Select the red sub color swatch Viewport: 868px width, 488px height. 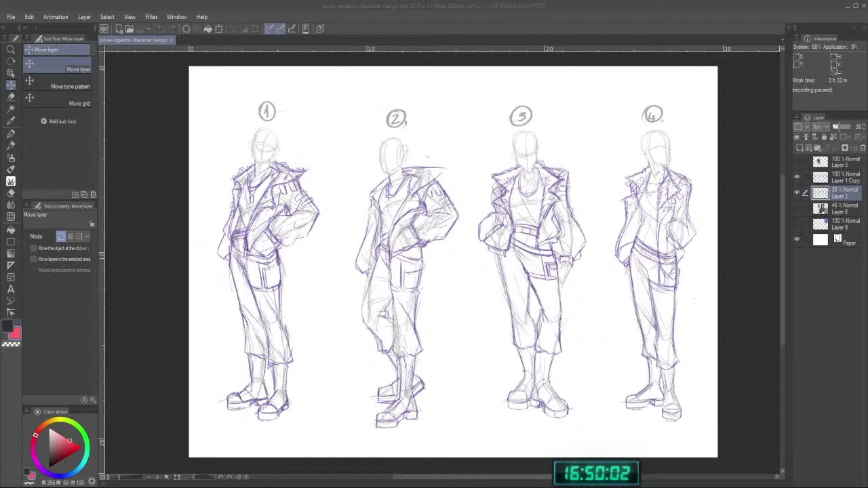point(16,333)
